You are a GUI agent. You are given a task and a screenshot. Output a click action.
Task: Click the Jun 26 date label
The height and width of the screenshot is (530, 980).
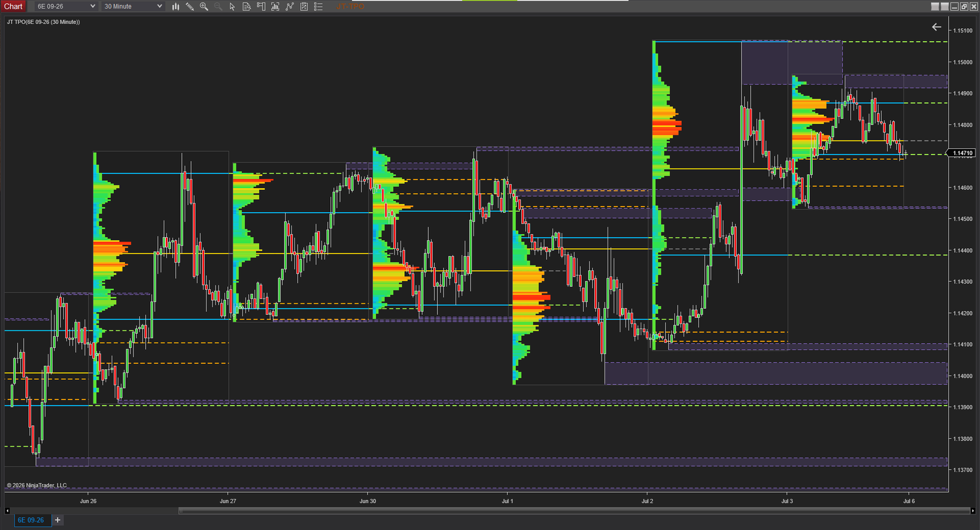click(88, 501)
